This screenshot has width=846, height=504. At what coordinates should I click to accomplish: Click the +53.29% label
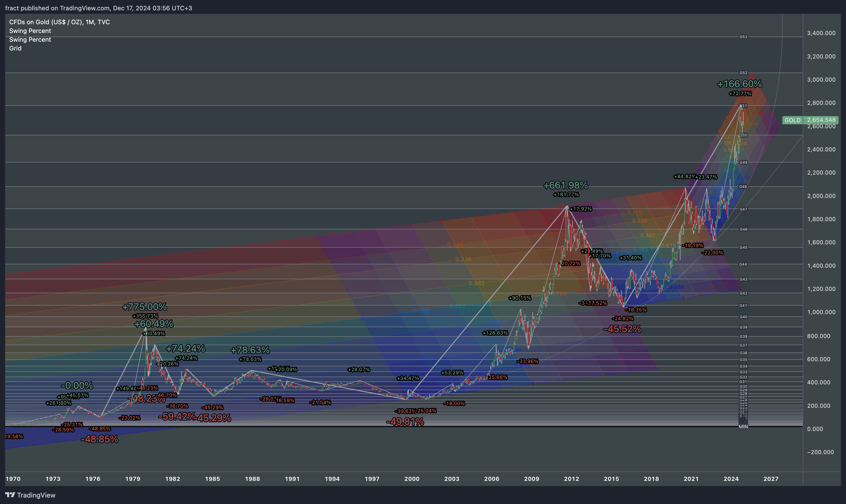click(452, 372)
